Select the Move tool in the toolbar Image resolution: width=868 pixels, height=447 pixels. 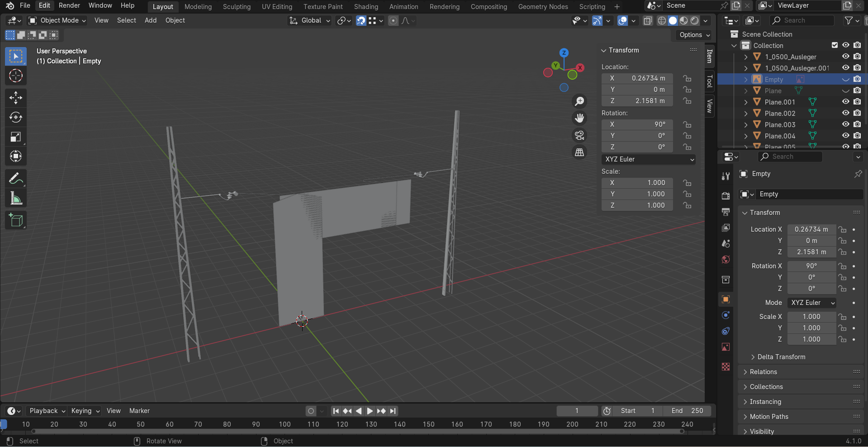[16, 98]
